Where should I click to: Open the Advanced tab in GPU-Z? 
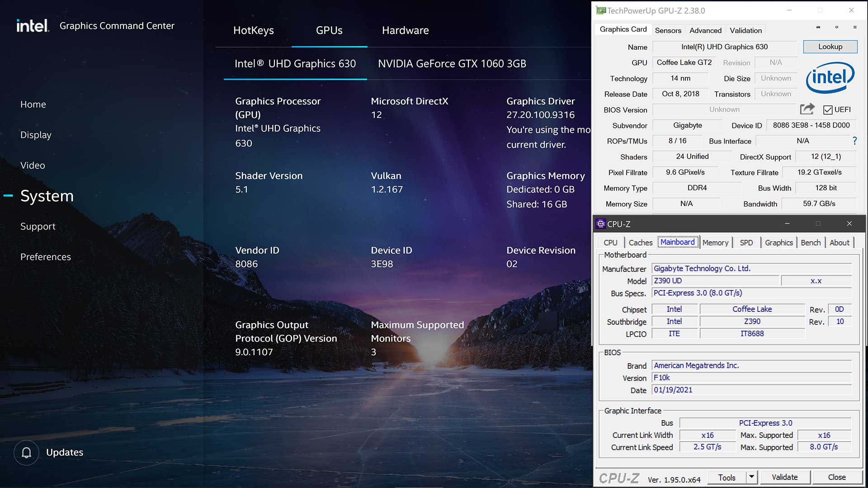pyautogui.click(x=705, y=30)
